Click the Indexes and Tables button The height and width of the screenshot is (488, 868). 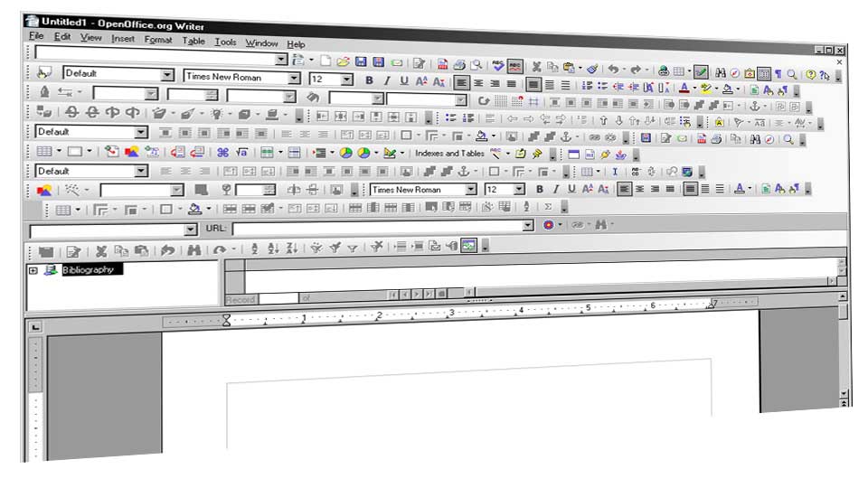(449, 154)
